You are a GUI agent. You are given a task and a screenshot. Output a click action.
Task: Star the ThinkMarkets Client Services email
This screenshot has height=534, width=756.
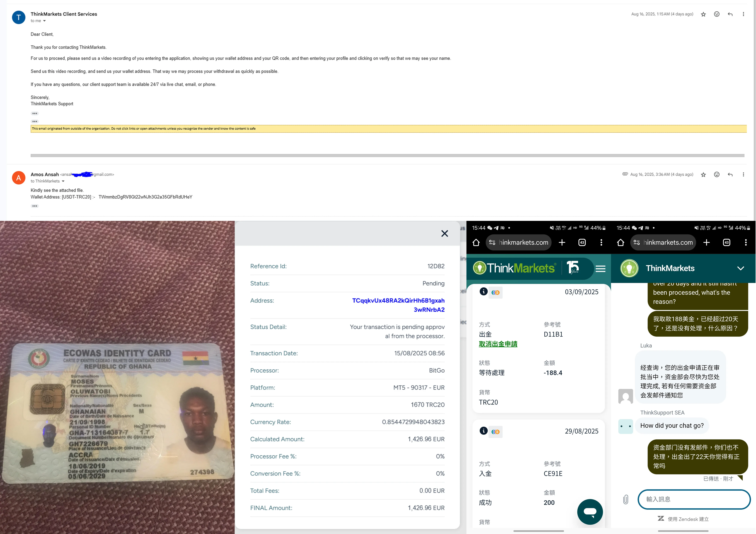(703, 14)
